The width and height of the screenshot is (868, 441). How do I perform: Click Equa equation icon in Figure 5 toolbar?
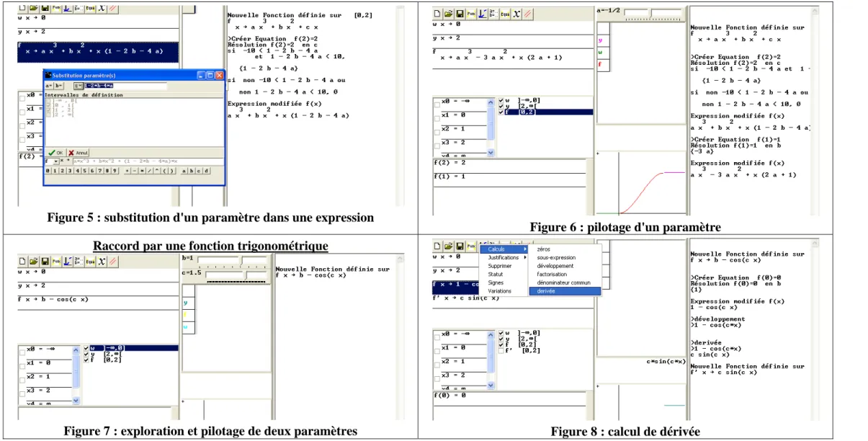click(x=91, y=7)
